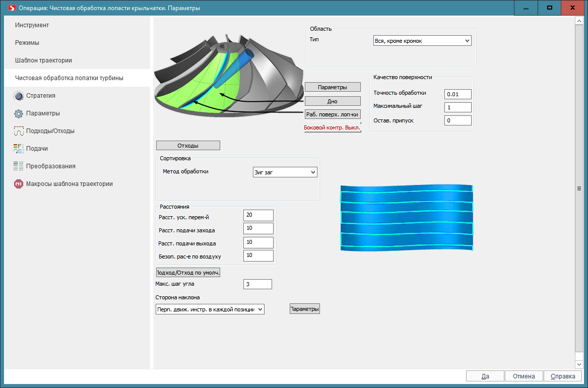Click the Сторона наклона label
Screen dimensions: 588x388
177,297
